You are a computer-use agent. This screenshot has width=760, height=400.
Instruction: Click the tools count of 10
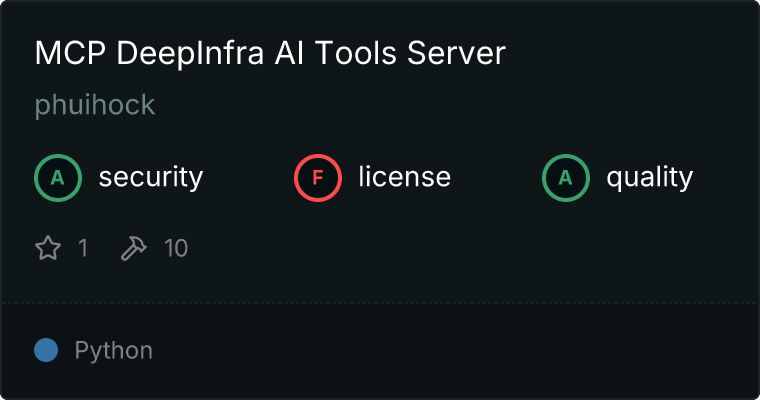click(x=176, y=248)
